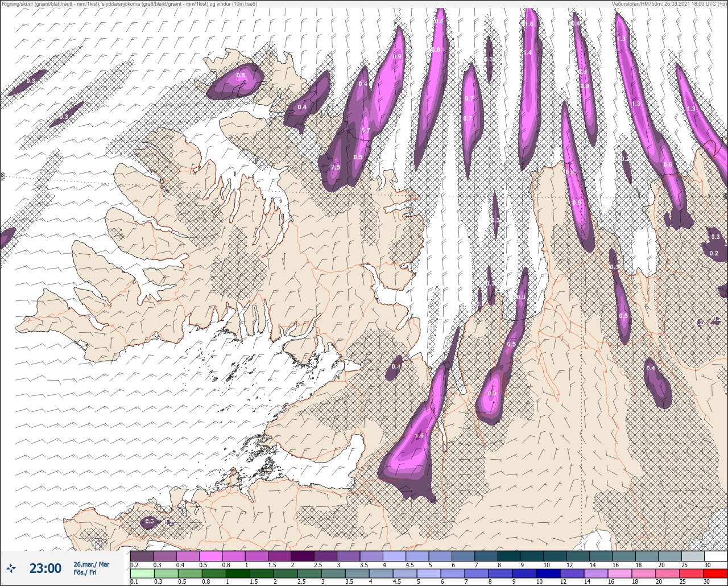This screenshot has height=586, width=728.
Task: Click the darkest purple snow swatch above 2
Action: coord(302,556)
